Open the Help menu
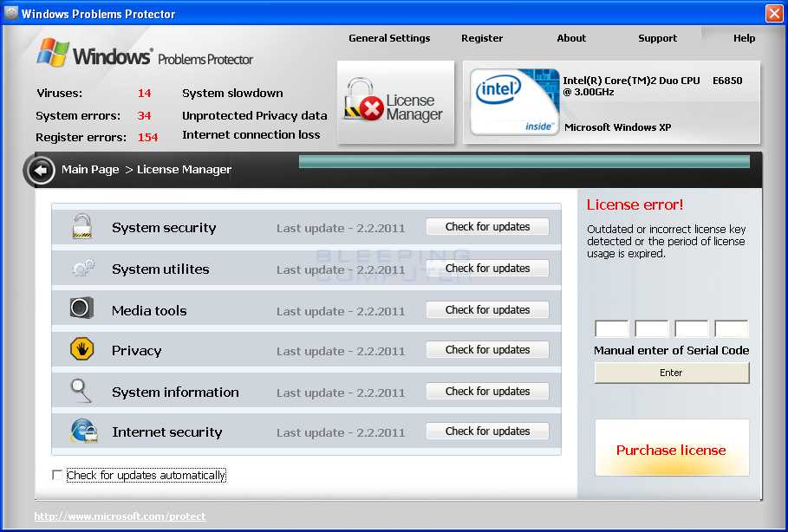788x532 pixels. click(744, 38)
